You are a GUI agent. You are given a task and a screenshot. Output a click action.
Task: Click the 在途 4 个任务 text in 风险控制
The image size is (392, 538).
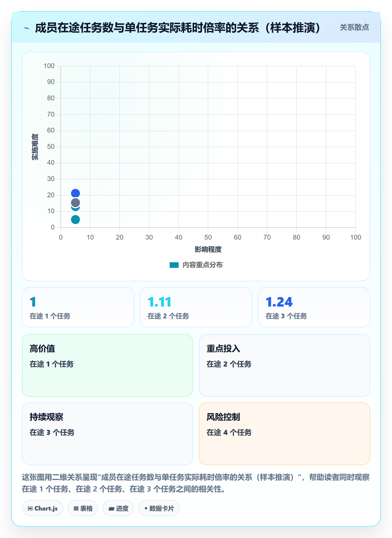229,432
